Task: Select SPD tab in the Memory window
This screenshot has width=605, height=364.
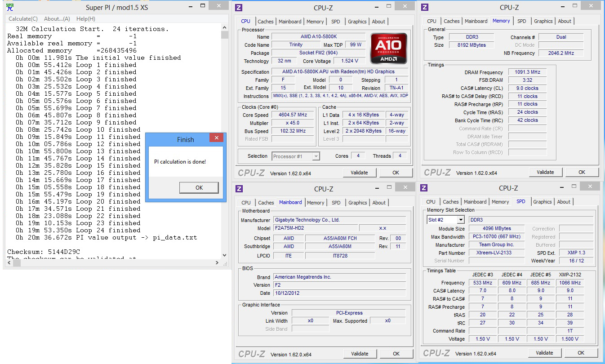Action: 521,21
